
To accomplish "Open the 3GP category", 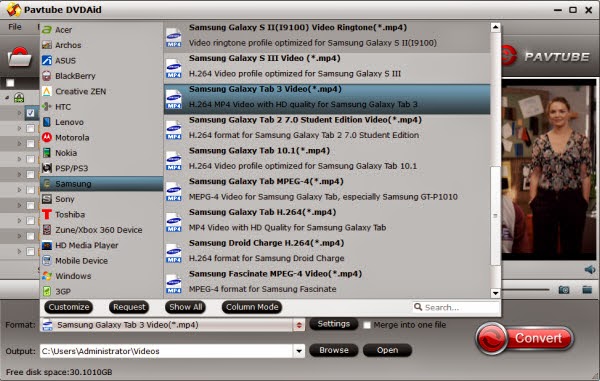I will tap(101, 291).
